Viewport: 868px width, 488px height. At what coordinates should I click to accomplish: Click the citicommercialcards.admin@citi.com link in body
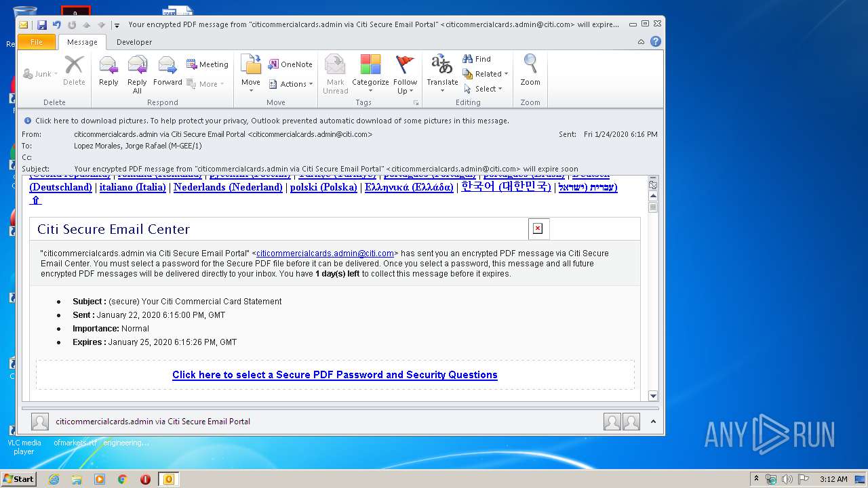click(325, 253)
